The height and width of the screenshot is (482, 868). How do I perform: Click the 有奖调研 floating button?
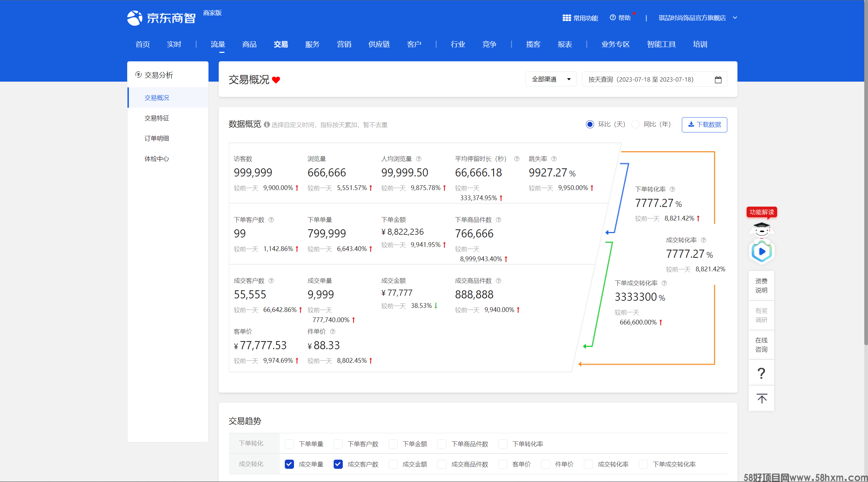click(761, 315)
